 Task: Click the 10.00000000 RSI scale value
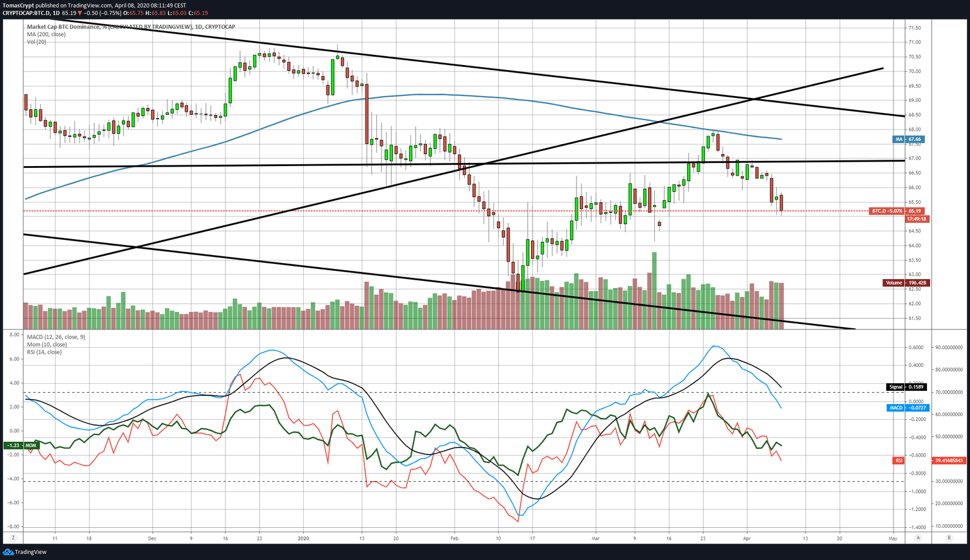coord(950,526)
